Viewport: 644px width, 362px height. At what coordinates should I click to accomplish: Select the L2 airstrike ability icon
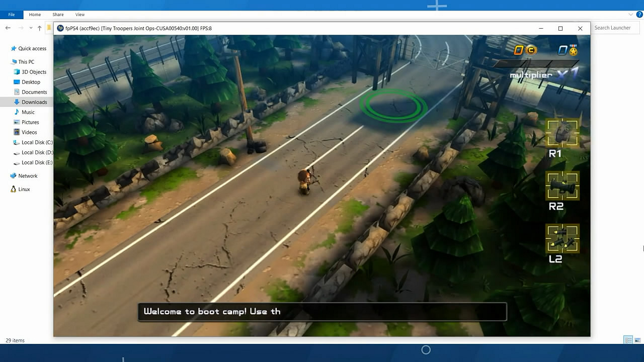pos(562,238)
